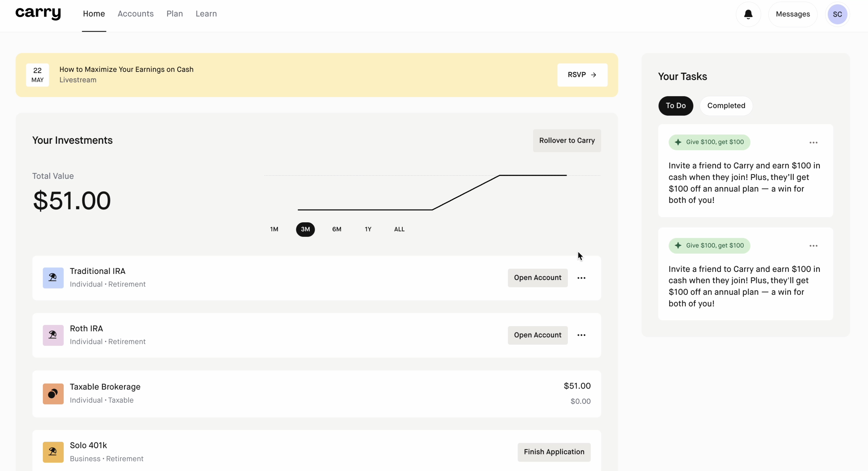Click the 22 MAY date badge
The image size is (868, 471).
click(x=38, y=75)
